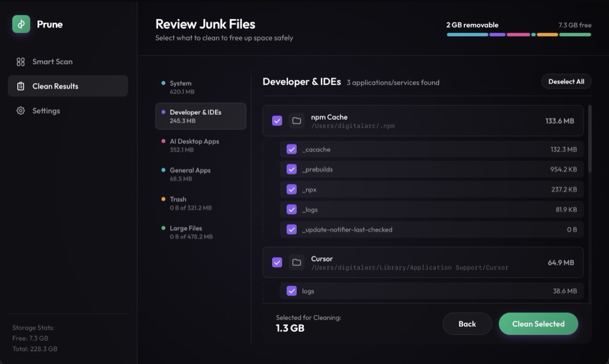Open Settings in sidebar

pos(68,110)
